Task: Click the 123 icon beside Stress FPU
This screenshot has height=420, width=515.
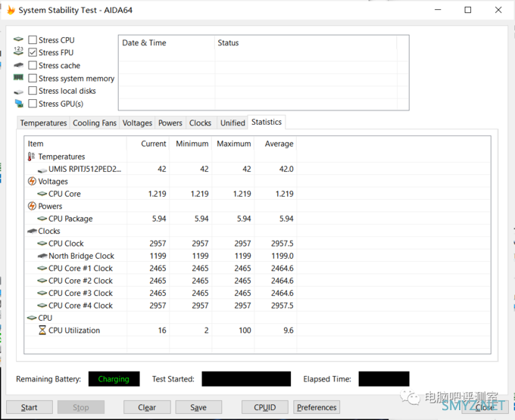Action: pos(18,51)
